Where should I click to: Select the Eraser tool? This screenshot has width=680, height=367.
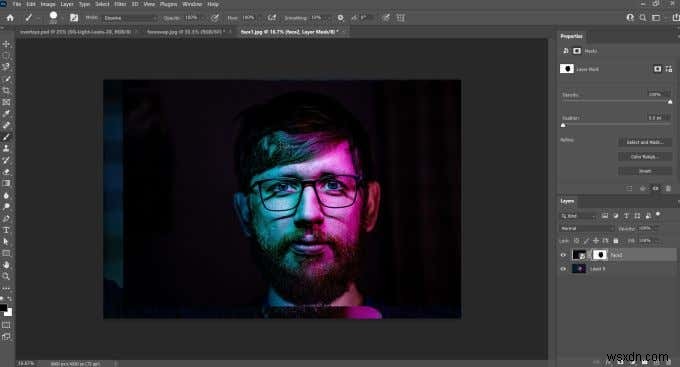[6, 172]
